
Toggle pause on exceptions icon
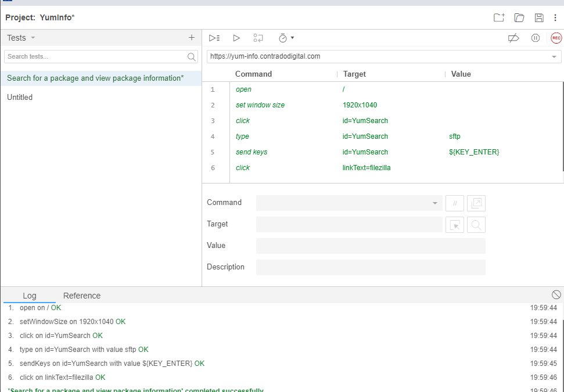[535, 38]
